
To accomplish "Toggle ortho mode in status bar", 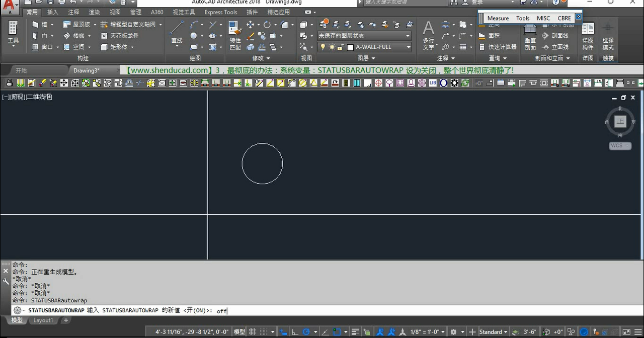I will click(x=295, y=332).
